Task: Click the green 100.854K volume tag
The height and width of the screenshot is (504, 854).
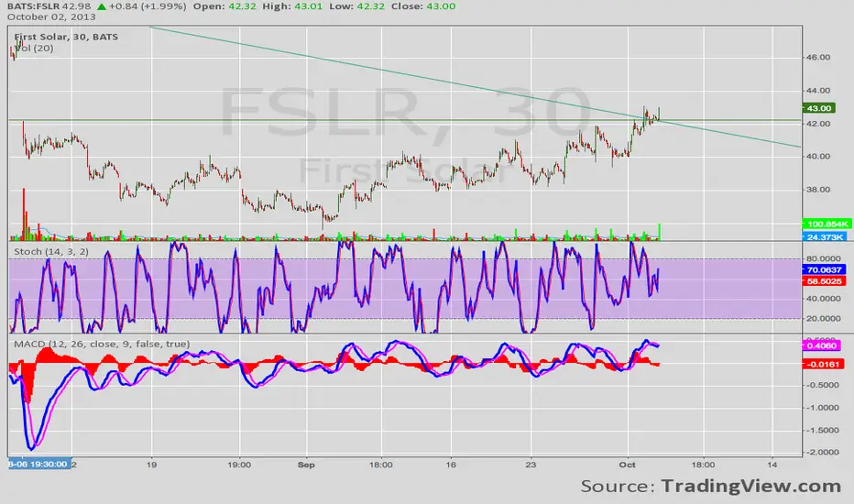Action: coord(827,224)
